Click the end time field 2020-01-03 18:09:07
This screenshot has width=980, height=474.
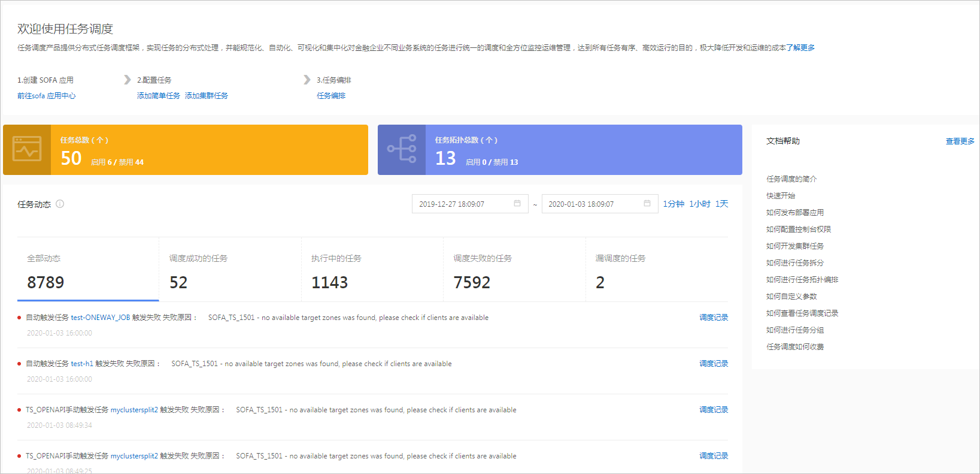600,204
